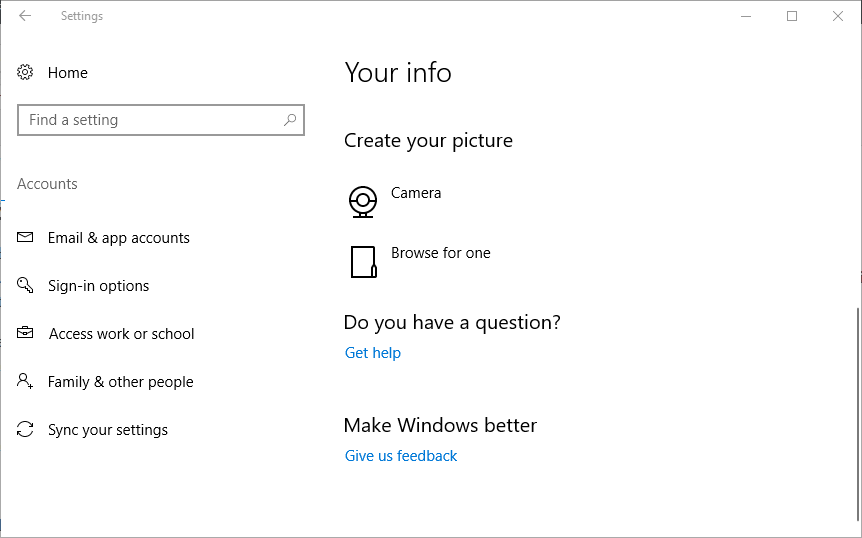Click the magnifier icon in search box
This screenshot has width=862, height=538.
coord(290,120)
